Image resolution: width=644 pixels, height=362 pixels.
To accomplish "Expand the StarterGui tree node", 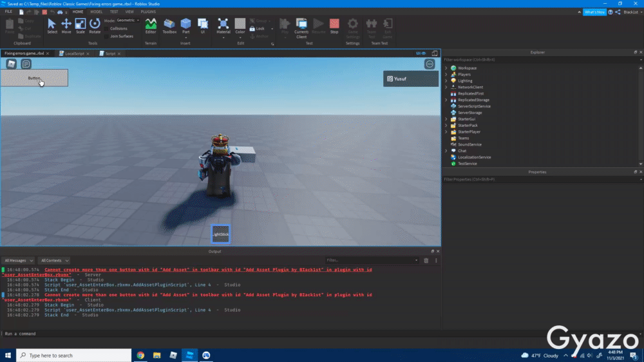I will pos(446,119).
